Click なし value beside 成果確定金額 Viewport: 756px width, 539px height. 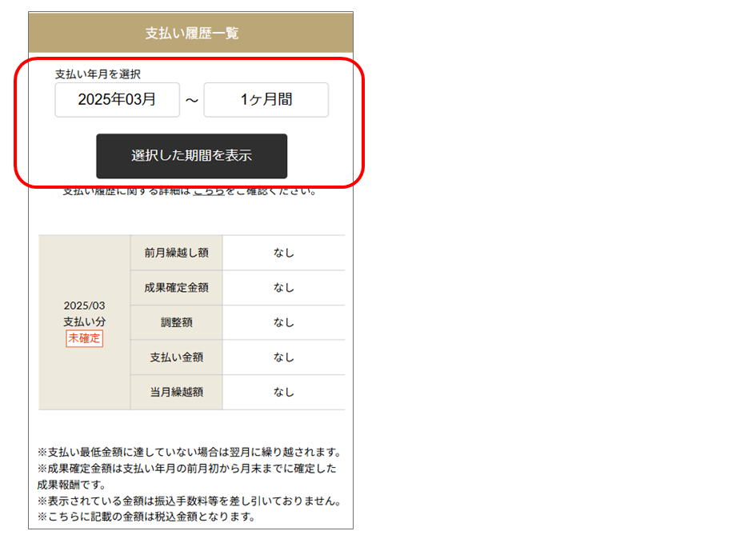(283, 287)
